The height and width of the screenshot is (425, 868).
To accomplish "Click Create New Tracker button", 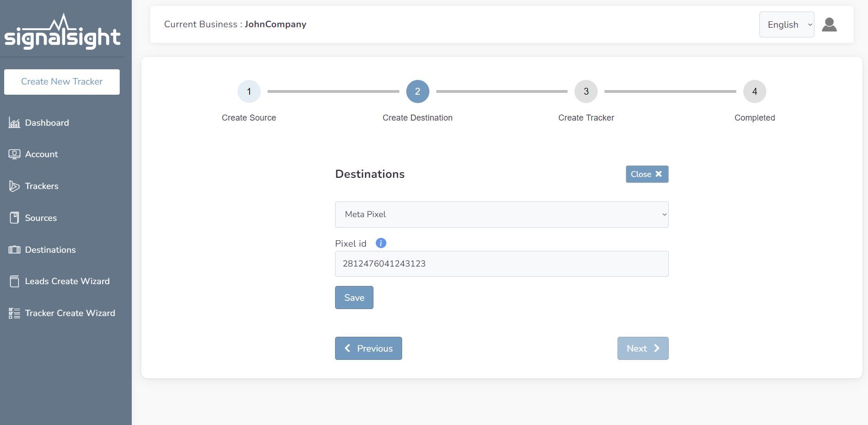I will pos(62,82).
